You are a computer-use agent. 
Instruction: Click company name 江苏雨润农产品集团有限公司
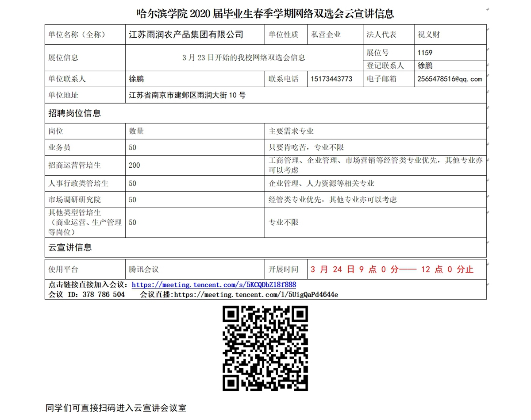[186, 35]
